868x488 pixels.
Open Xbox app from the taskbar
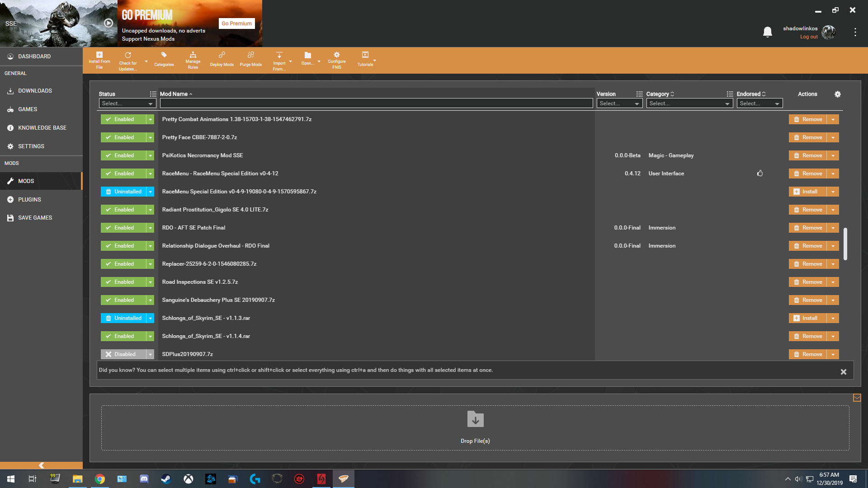click(189, 479)
